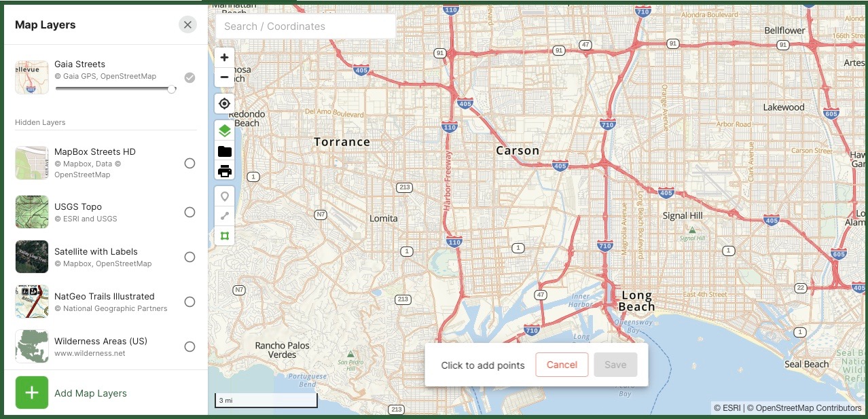The image size is (868, 419).
Task: Locate my current position on the map
Action: pyautogui.click(x=224, y=104)
